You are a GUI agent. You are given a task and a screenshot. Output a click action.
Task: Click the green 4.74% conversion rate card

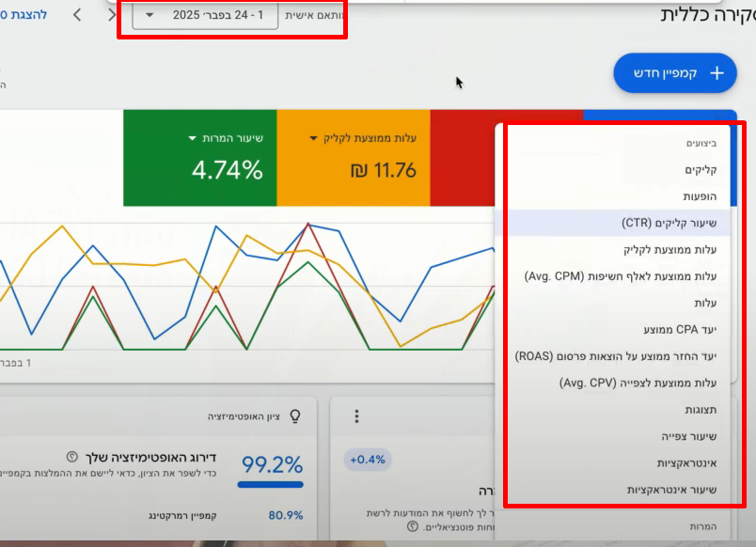pos(199,158)
